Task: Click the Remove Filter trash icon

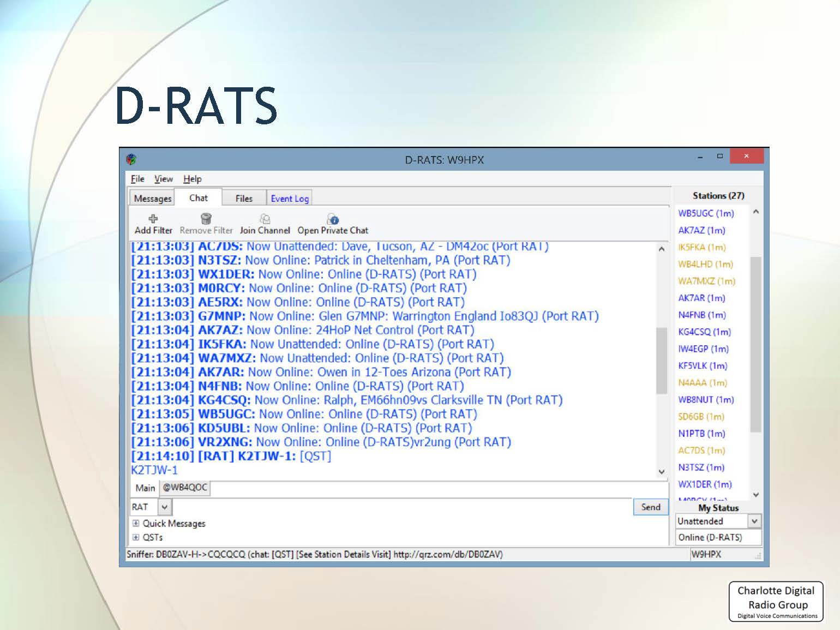Action: 206,219
